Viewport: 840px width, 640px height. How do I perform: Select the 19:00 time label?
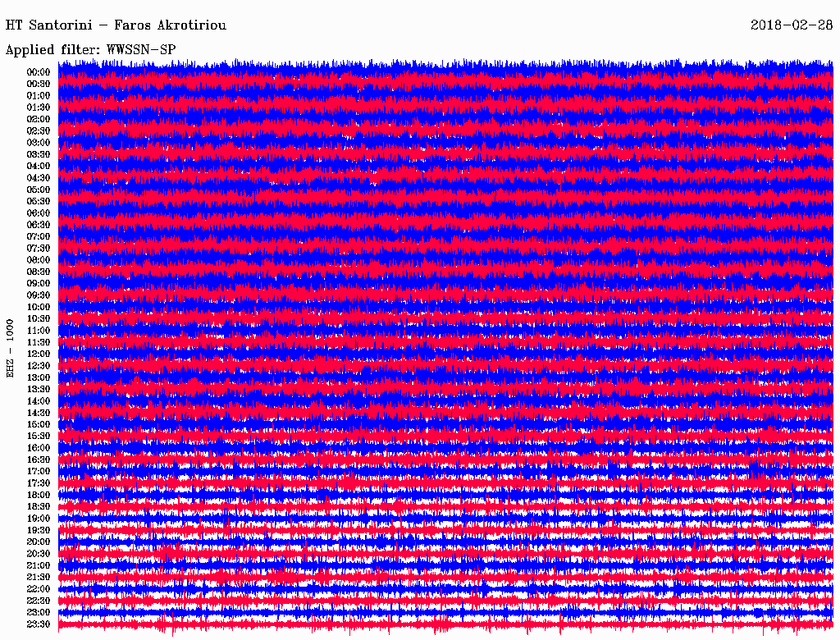coord(39,519)
